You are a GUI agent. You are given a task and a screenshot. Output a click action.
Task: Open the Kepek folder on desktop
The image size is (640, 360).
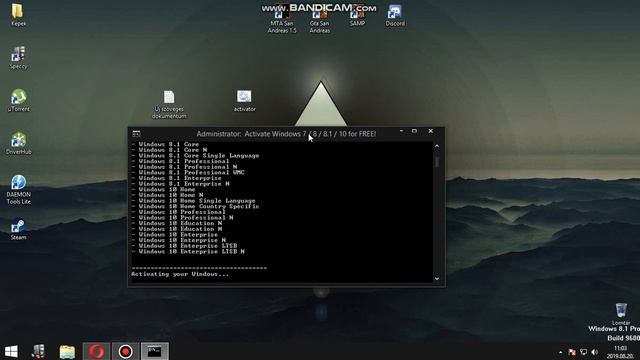coord(18,15)
